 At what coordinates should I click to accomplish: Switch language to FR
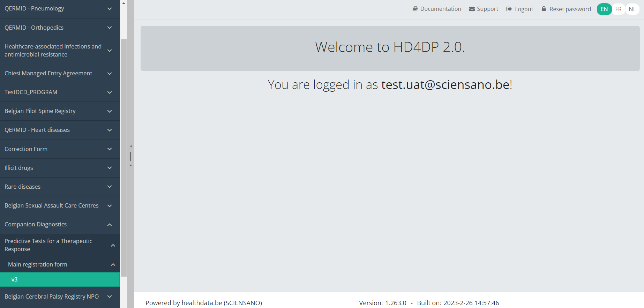(x=619, y=9)
